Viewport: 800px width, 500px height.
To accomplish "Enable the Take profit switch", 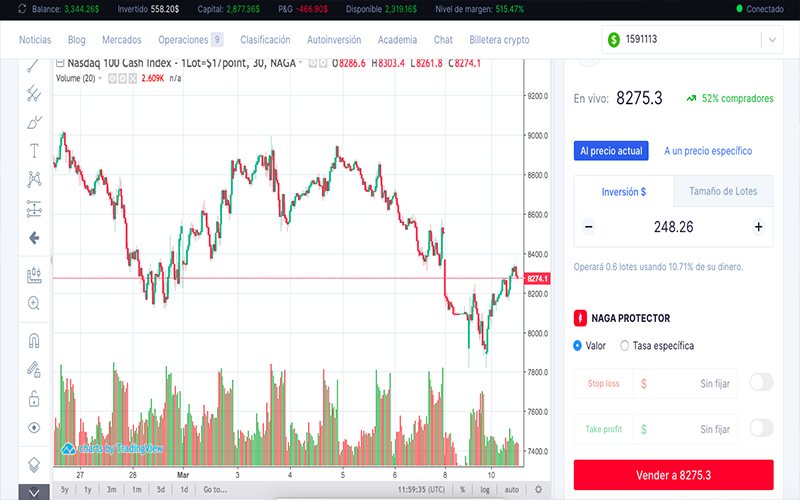I will (x=761, y=429).
